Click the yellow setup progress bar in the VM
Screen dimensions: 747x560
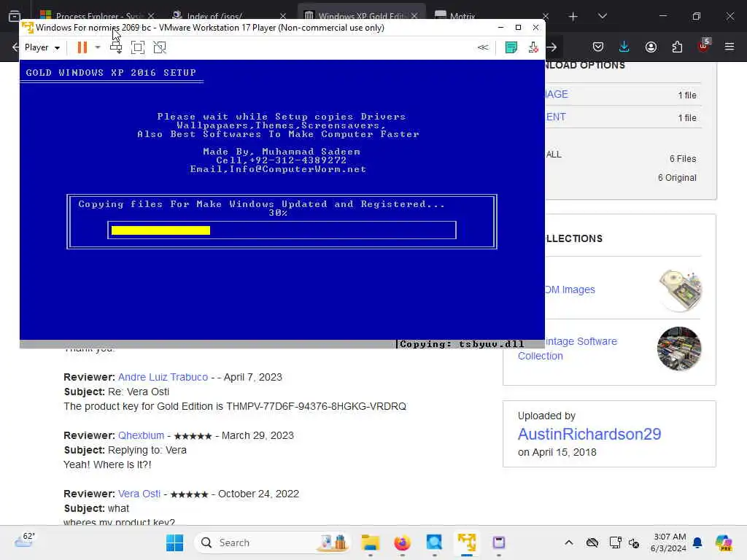(x=160, y=230)
